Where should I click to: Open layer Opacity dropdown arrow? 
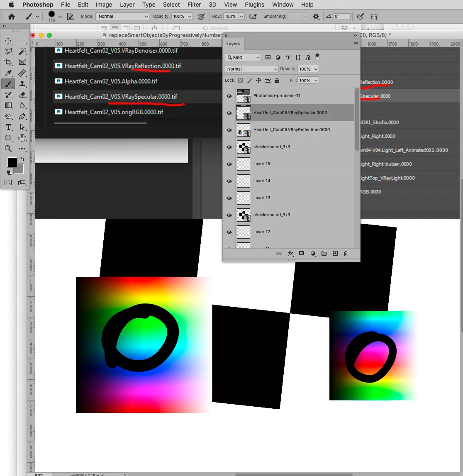tap(316, 69)
